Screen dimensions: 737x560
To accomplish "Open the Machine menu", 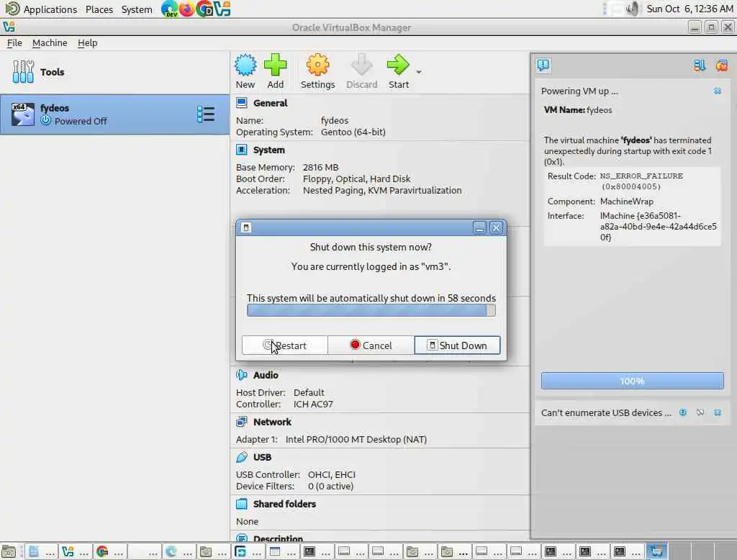I will (50, 42).
